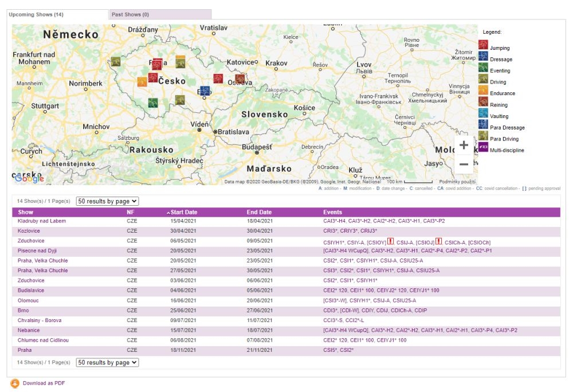Open the Zduchovice show starting 06/05/2021
The image size is (573, 392).
coord(31,241)
